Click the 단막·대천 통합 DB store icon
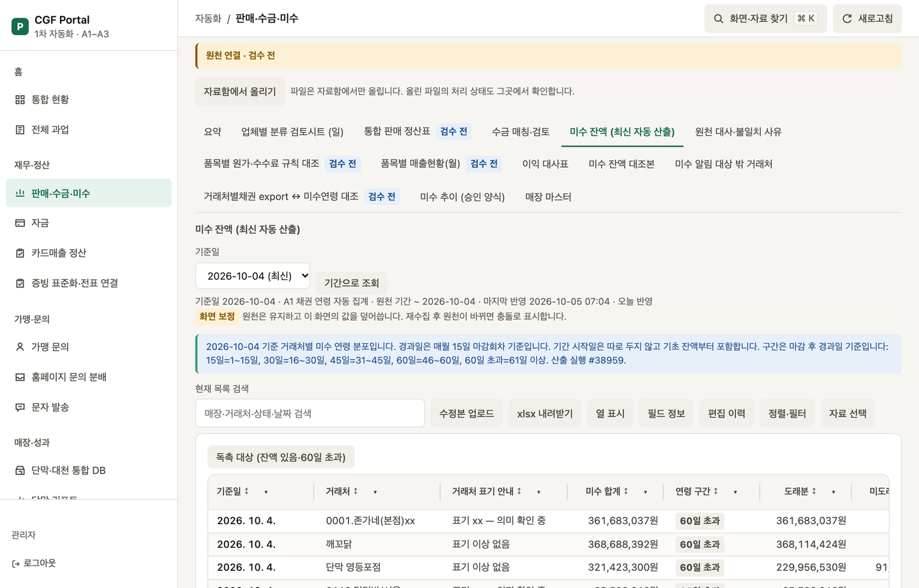Image resolution: width=919 pixels, height=588 pixels. coord(20,470)
